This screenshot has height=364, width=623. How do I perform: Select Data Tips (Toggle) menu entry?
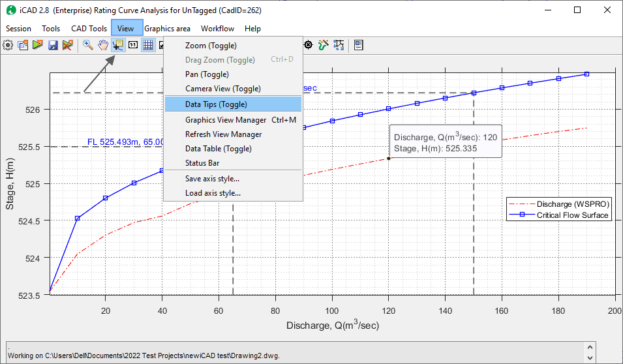(216, 104)
